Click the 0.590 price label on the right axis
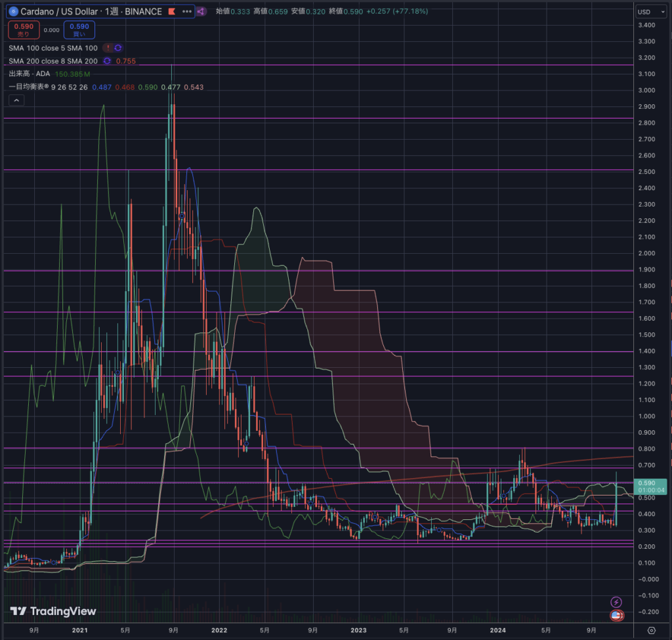The width and height of the screenshot is (672, 640). click(x=648, y=483)
